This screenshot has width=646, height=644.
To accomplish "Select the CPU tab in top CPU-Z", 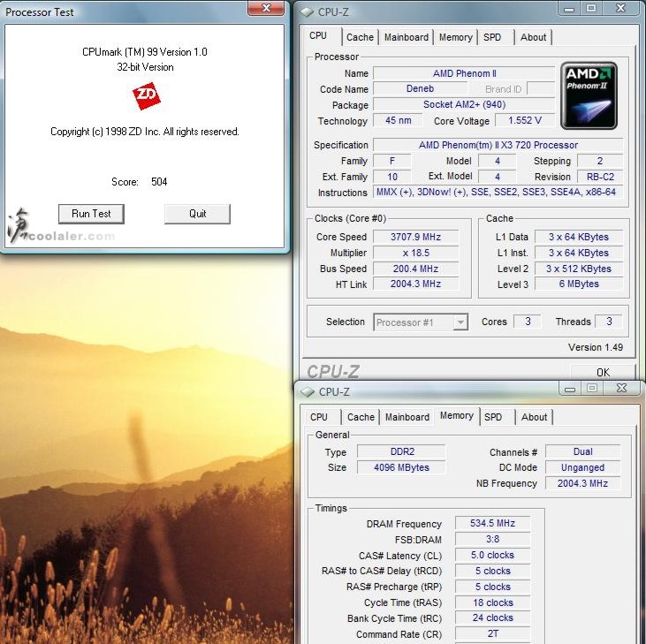I will point(322,36).
